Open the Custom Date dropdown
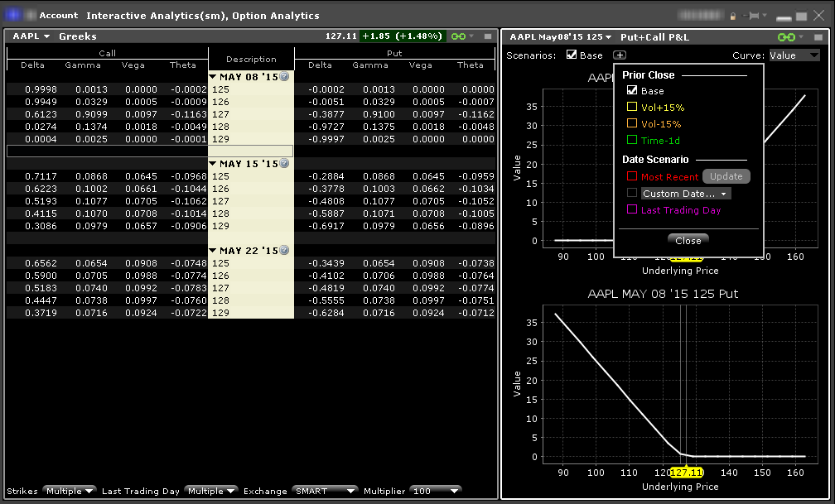This screenshot has width=835, height=504. (687, 194)
